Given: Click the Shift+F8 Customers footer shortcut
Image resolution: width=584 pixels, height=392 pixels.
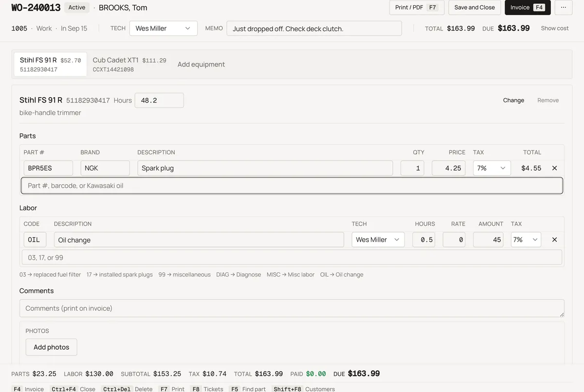Looking at the screenshot, I should click(x=303, y=389).
